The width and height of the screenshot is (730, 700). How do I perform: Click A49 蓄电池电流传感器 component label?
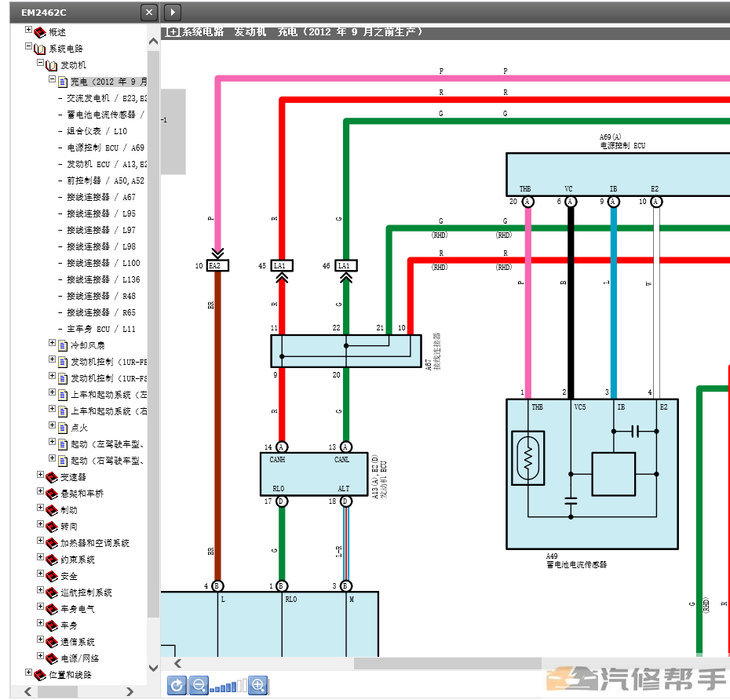click(x=576, y=560)
